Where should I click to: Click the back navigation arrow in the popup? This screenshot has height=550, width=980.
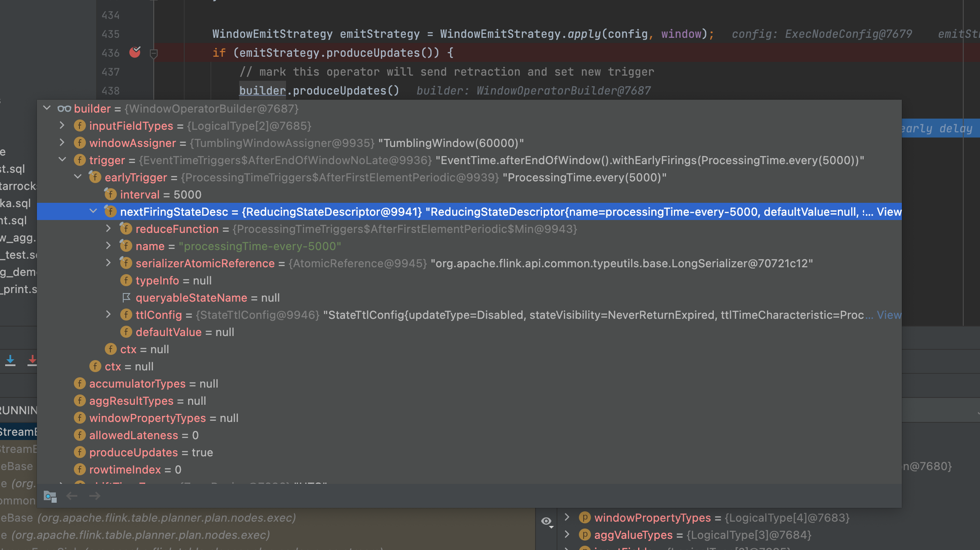[72, 496]
